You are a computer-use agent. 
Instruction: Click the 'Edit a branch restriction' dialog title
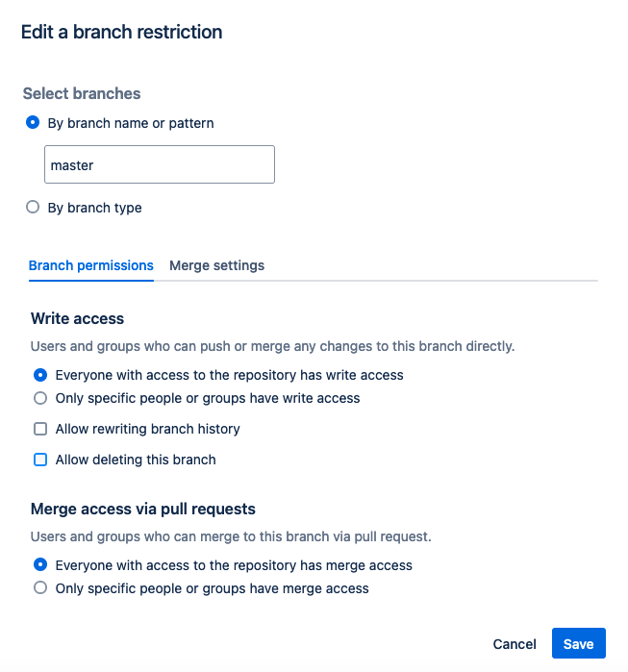[122, 32]
